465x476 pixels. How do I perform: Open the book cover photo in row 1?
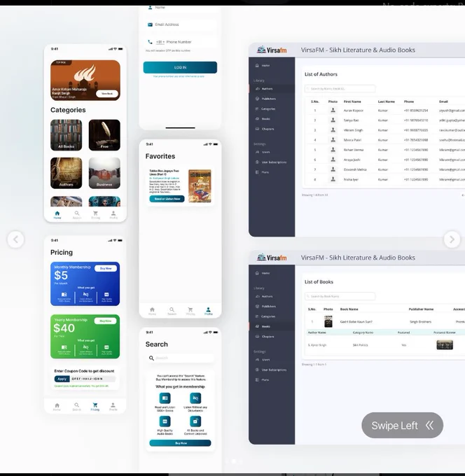(x=328, y=321)
